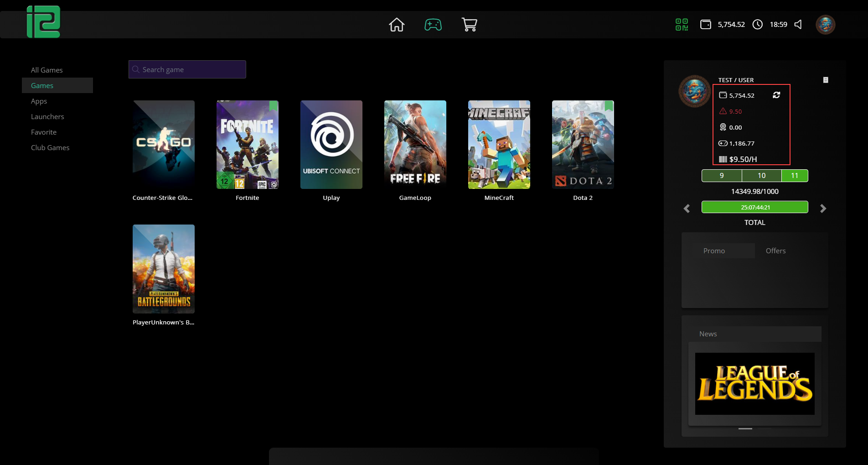Launch the Dota 2 game cover
868x465 pixels.
[583, 145]
